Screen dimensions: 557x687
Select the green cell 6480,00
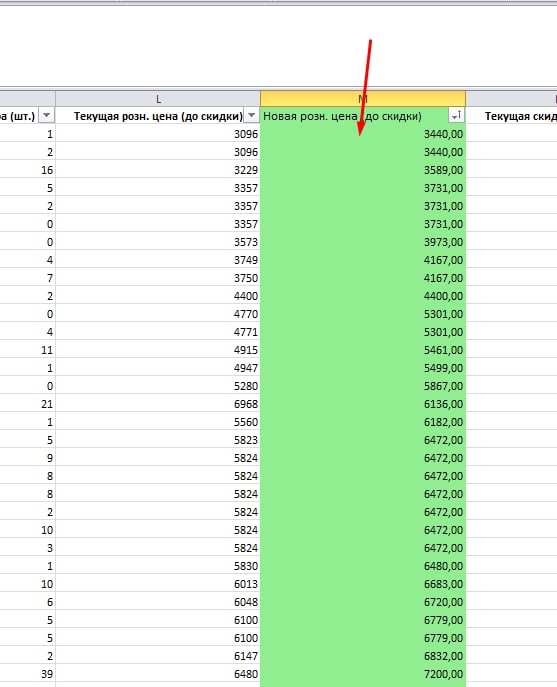coord(363,566)
